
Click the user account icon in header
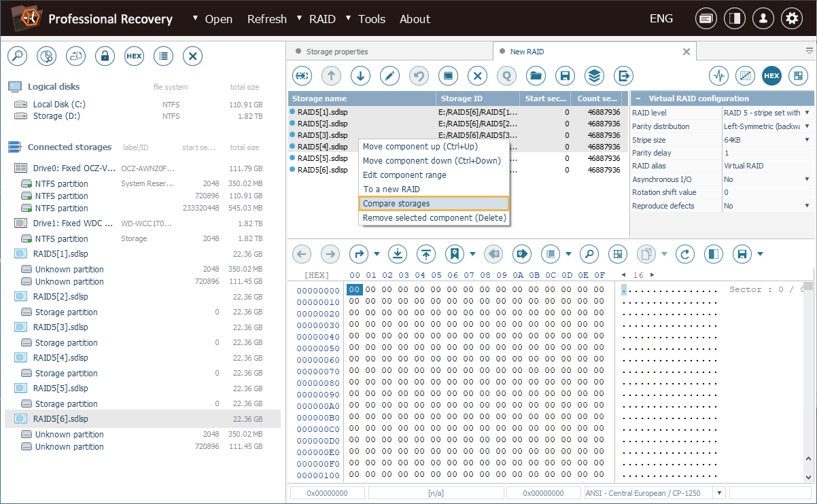coord(763,19)
